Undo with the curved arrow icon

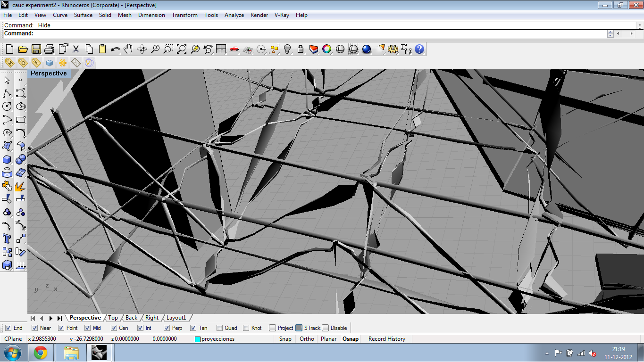coord(115,49)
